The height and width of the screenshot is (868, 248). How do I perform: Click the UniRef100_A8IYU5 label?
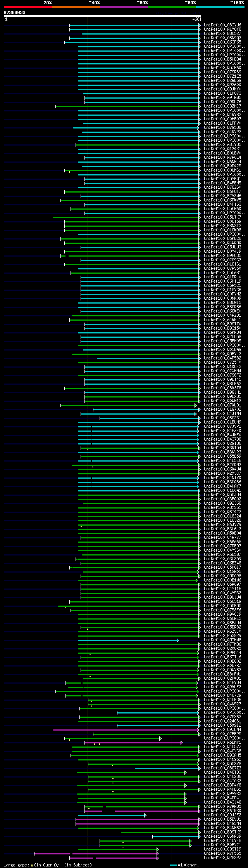(222, 144)
